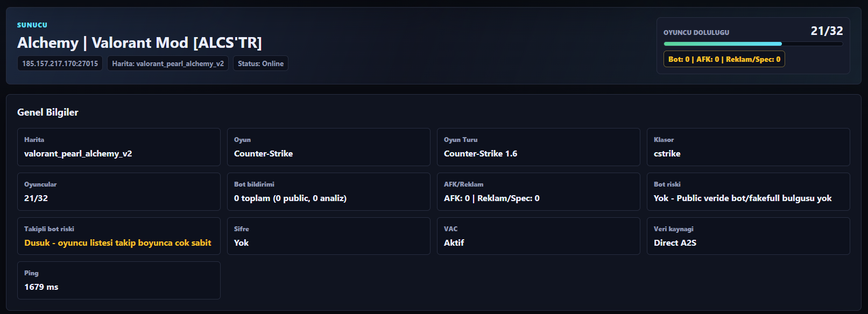Click the AFK/Reklam card label

[463, 184]
